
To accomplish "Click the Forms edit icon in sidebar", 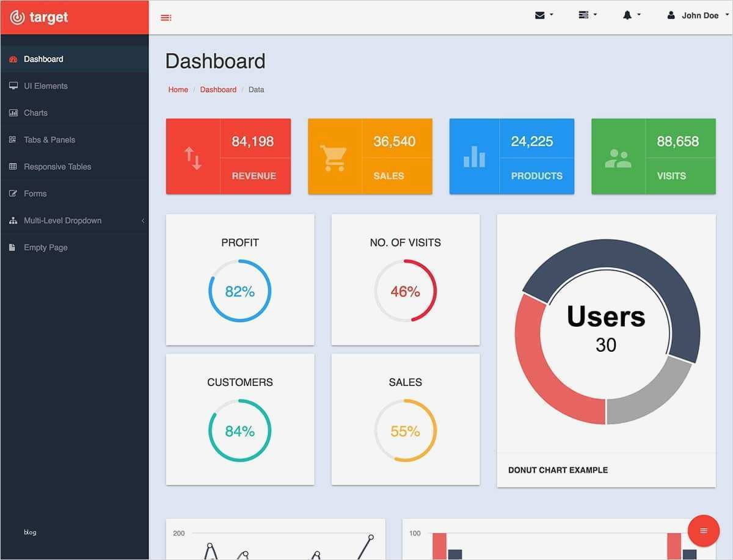I will click(x=13, y=194).
